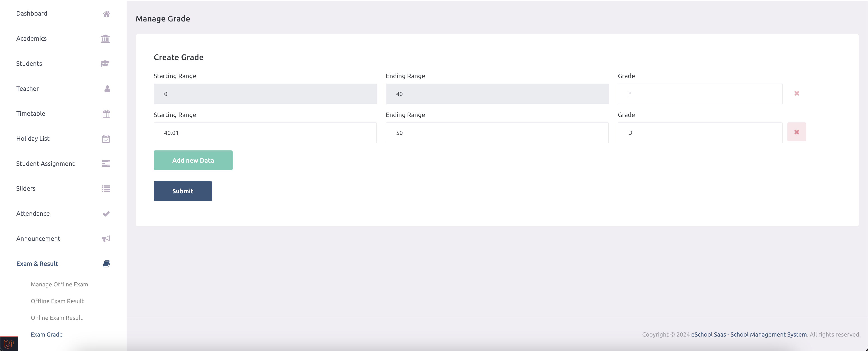Click the Add new Data button
The width and height of the screenshot is (868, 351).
coord(193,160)
